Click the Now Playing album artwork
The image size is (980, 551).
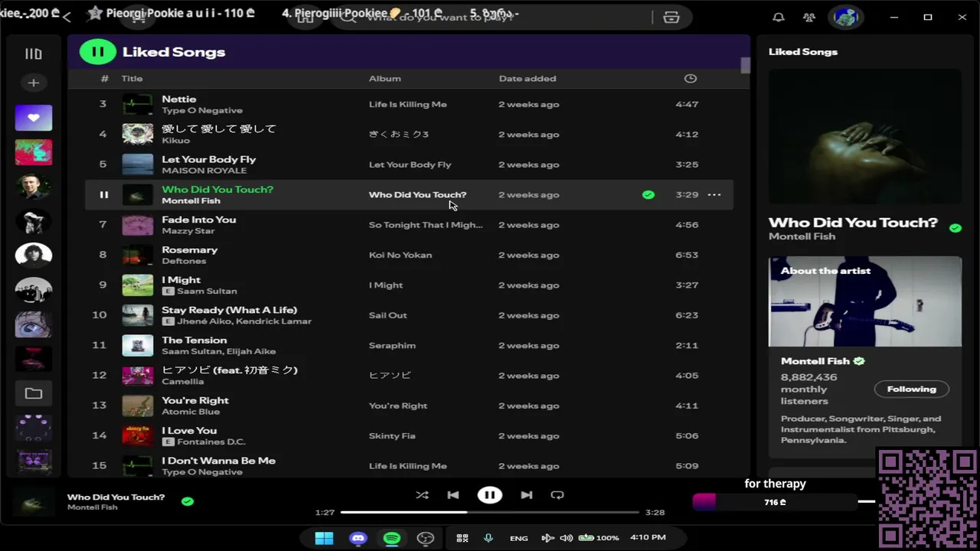click(x=865, y=137)
